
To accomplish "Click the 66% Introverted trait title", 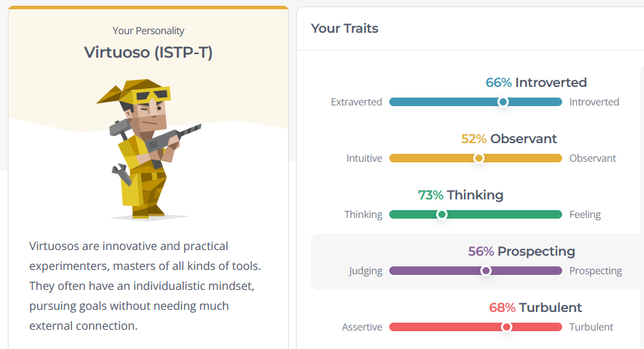I will click(x=536, y=83).
